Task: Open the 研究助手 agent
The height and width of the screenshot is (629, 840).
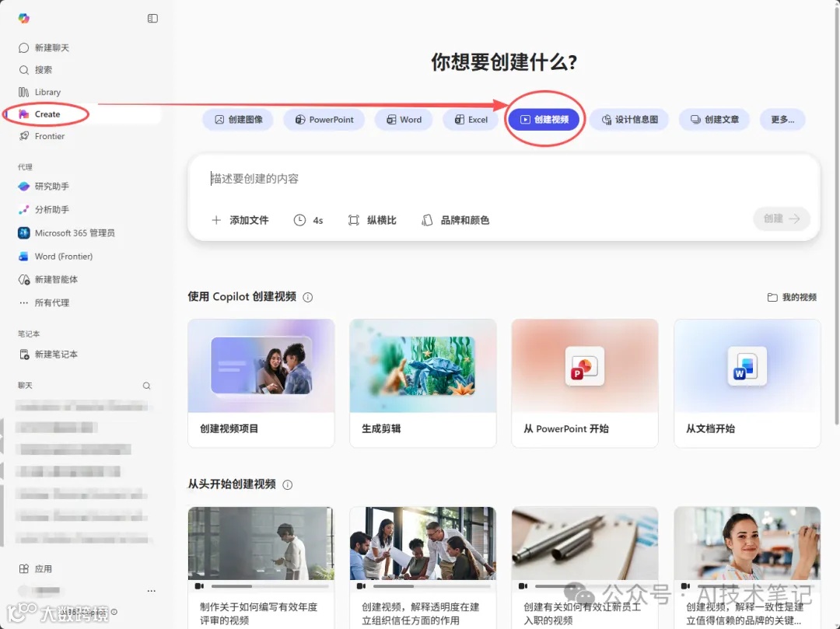Action: click(x=44, y=187)
